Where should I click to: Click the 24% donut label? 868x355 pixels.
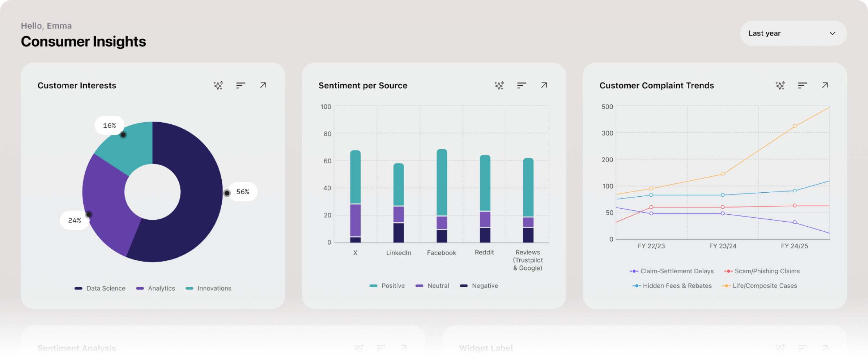pos(75,220)
